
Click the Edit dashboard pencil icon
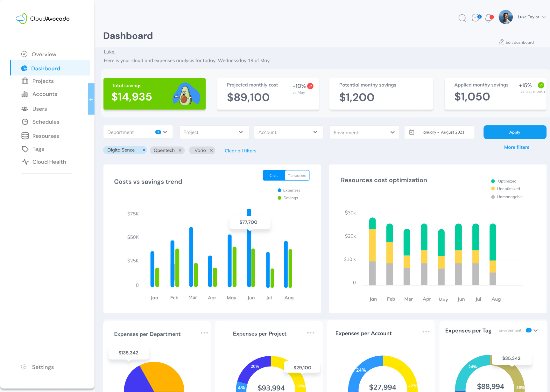coord(501,42)
